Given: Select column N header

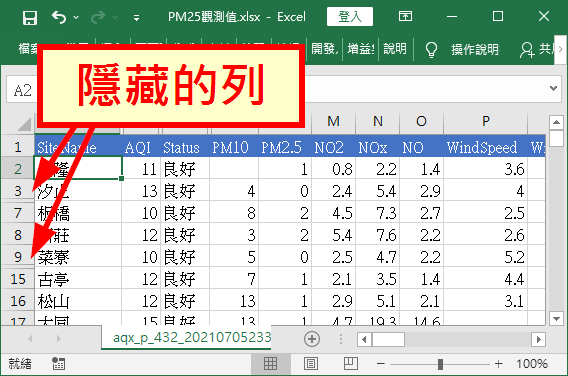Looking at the screenshot, I should (x=377, y=122).
